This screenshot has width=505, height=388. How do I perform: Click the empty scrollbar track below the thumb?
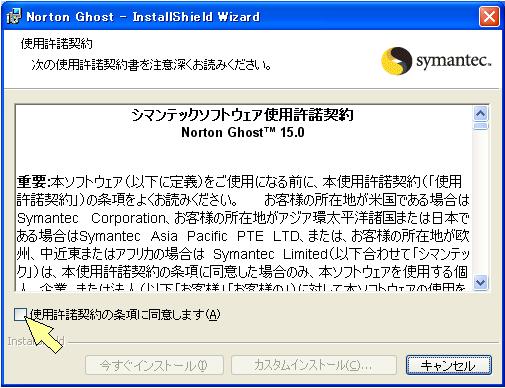pyautogui.click(x=481, y=202)
